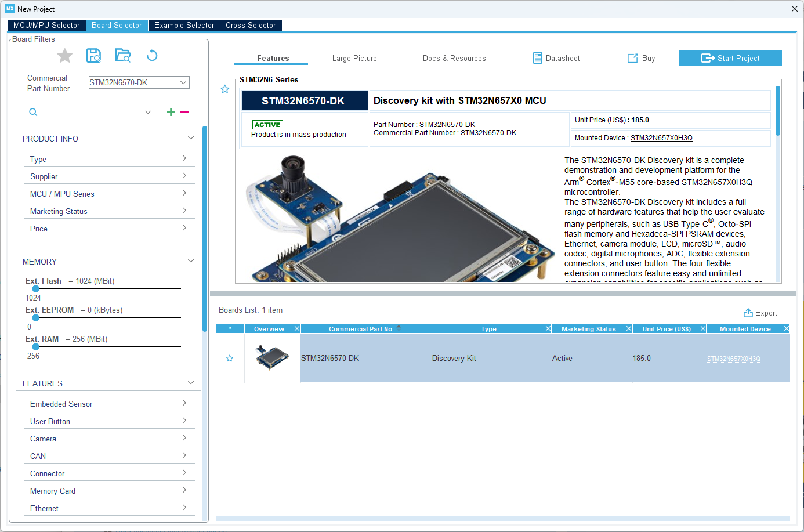Image resolution: width=804 pixels, height=532 pixels.
Task: Export the boards list
Action: 760,313
